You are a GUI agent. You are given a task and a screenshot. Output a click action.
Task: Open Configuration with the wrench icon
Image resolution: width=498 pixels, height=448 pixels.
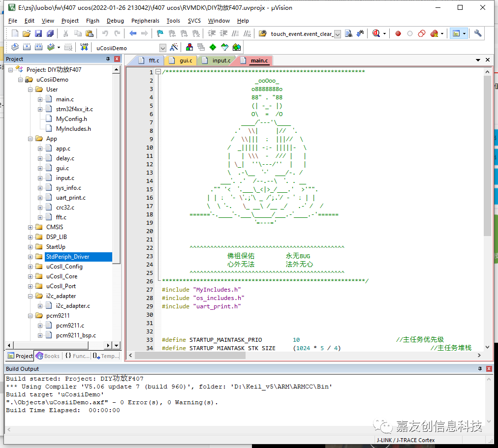[478, 33]
